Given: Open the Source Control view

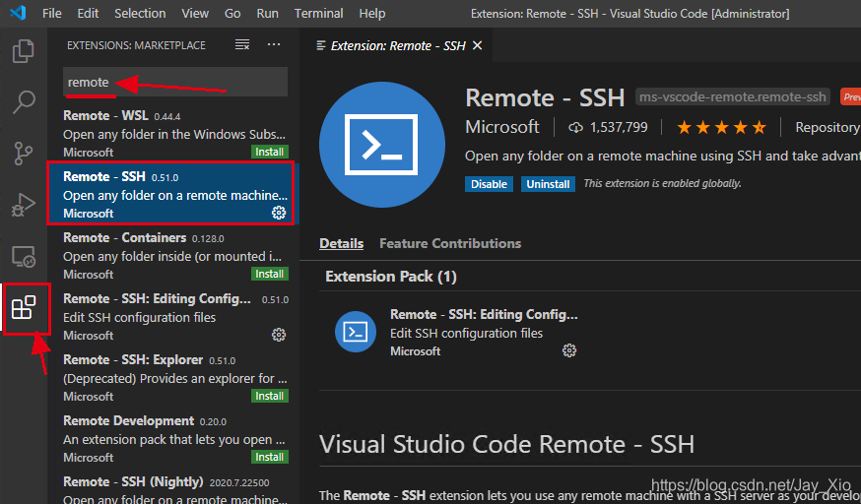Looking at the screenshot, I should (x=24, y=153).
